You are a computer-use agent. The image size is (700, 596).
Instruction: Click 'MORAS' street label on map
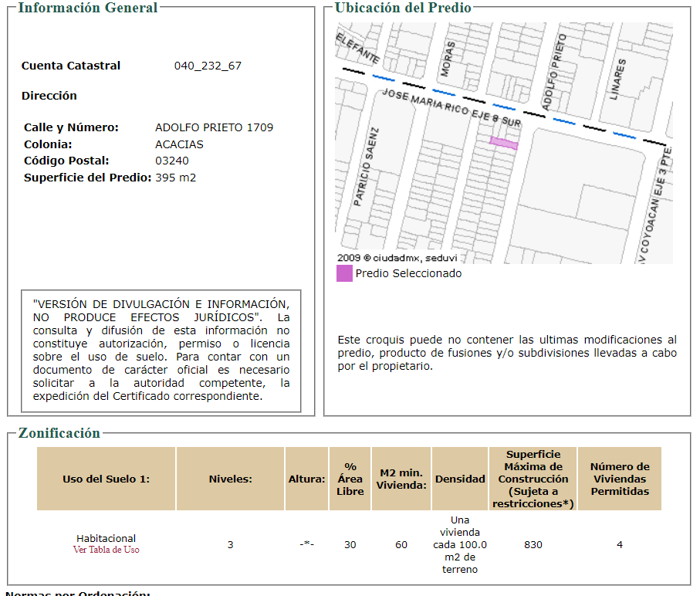coord(448,59)
